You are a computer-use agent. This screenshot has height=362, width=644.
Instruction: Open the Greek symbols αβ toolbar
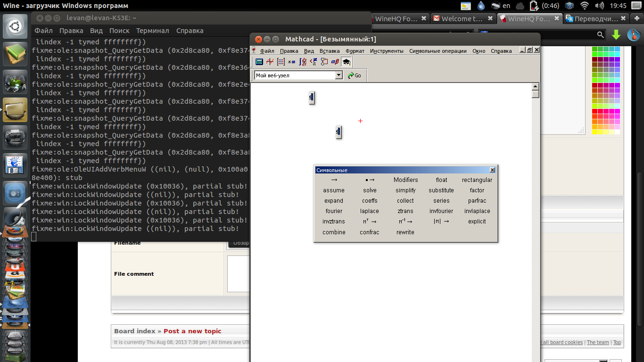point(335,62)
